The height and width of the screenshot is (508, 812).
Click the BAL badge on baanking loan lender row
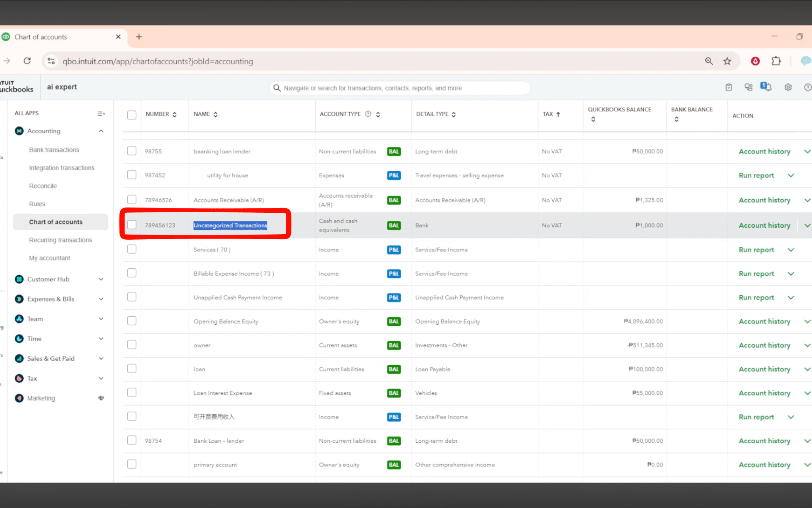[x=394, y=151]
